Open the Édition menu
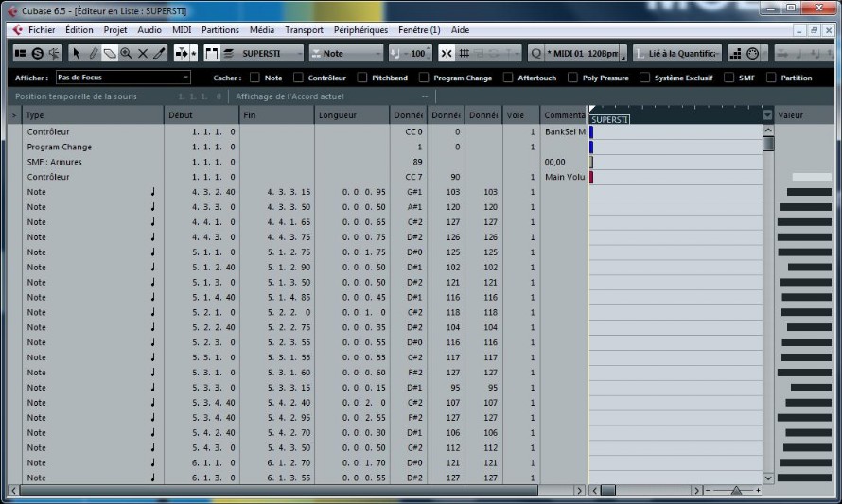The width and height of the screenshot is (842, 504). coord(79,30)
